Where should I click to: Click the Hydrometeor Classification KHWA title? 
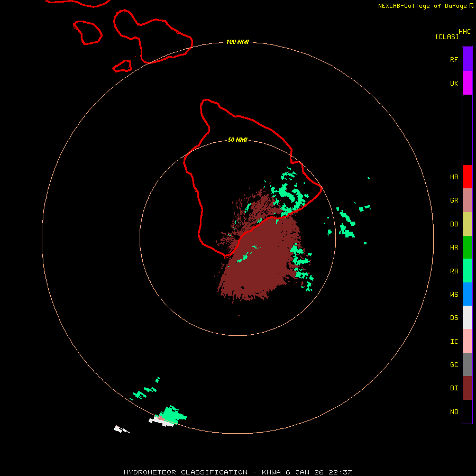(x=237, y=472)
